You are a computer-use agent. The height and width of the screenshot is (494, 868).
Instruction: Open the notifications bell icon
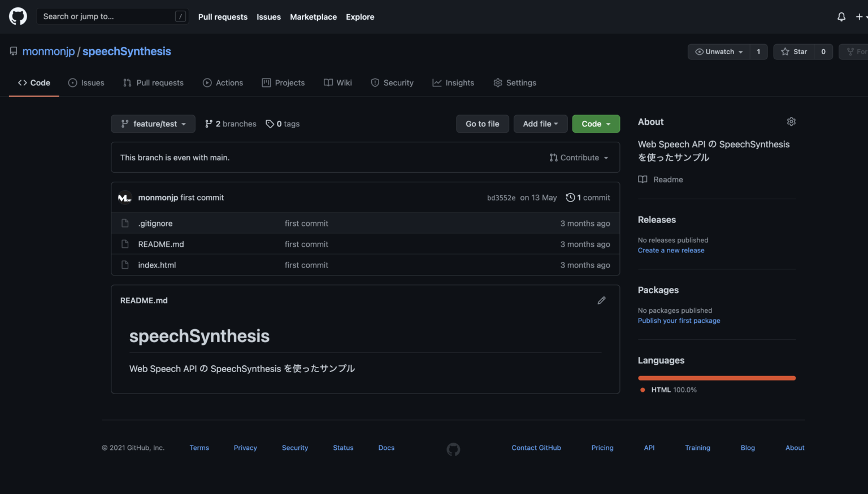(x=841, y=17)
